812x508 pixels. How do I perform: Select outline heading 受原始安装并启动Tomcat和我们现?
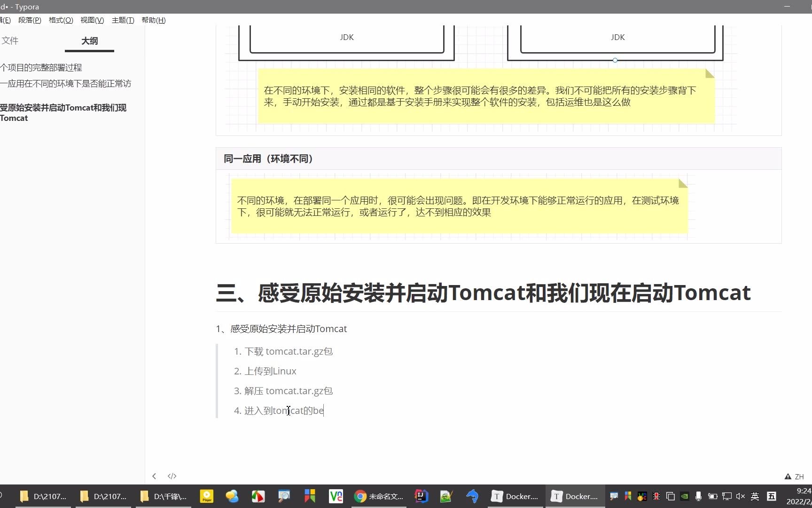click(x=63, y=113)
